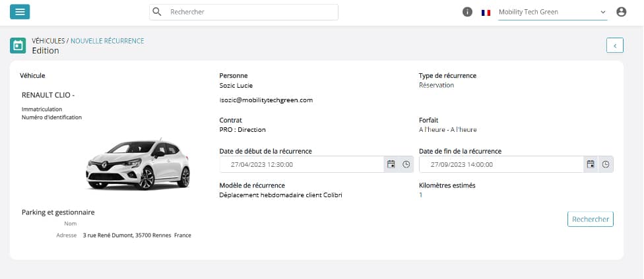Click the search magnifier icon
This screenshot has height=279, width=644.
coord(157,12)
